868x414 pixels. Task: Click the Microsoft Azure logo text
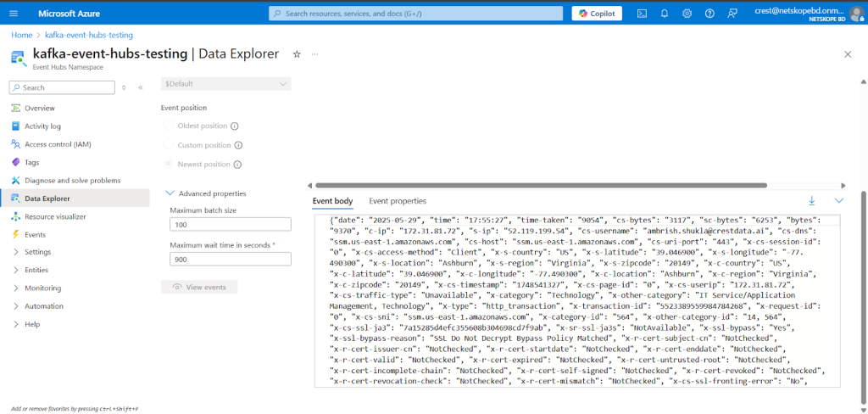[x=69, y=14]
